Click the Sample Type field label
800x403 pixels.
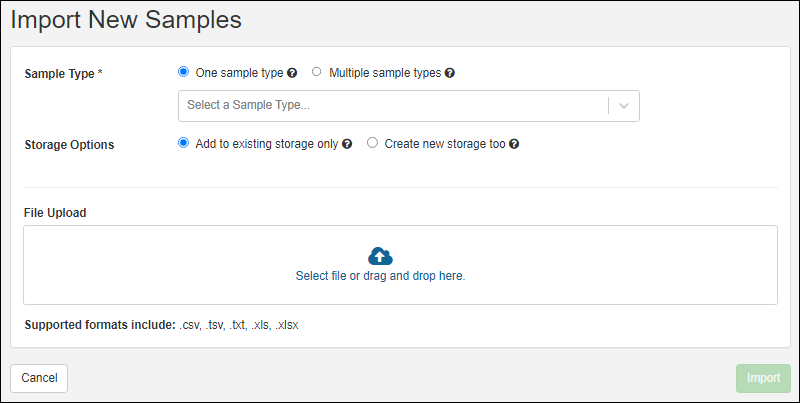(x=64, y=74)
